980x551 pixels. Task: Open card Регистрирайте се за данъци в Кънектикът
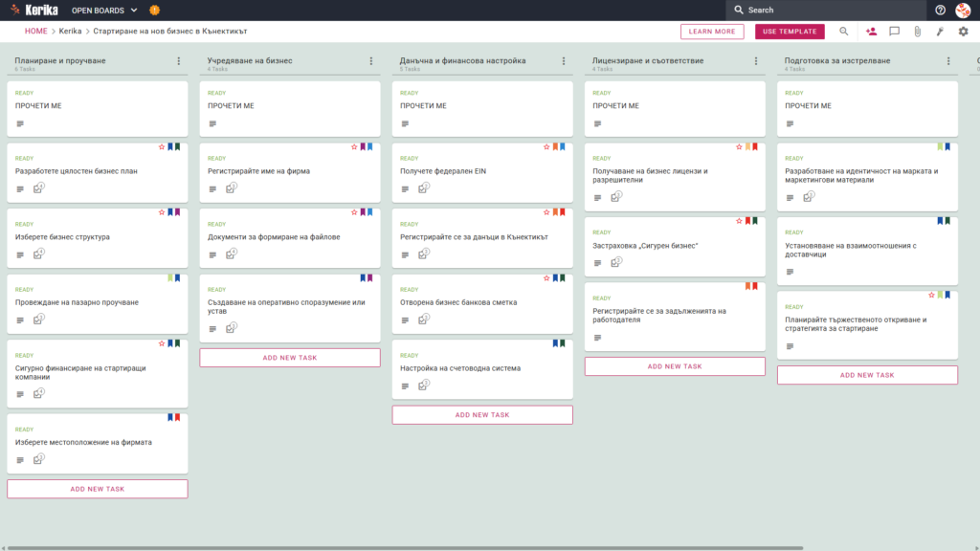[482, 238]
